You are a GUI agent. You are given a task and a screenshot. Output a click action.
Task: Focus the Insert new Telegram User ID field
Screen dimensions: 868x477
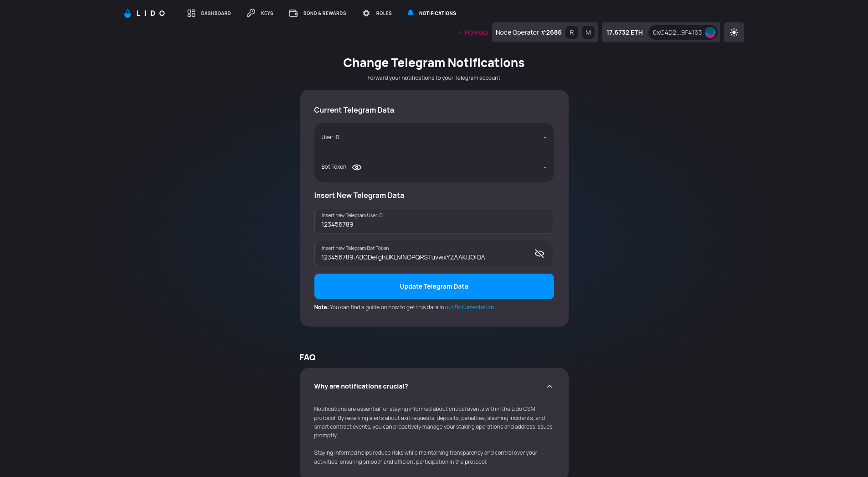tap(434, 224)
